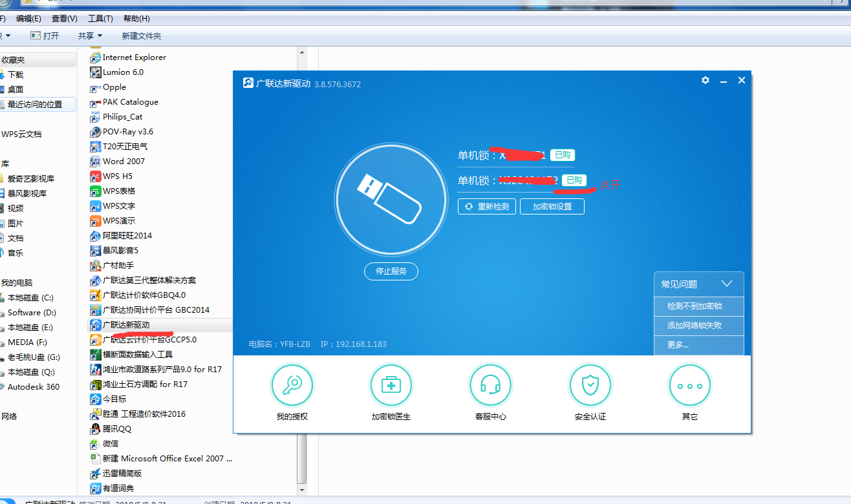This screenshot has height=504, width=851.
Task: Select 暴风影视库 library
Action: point(27,194)
